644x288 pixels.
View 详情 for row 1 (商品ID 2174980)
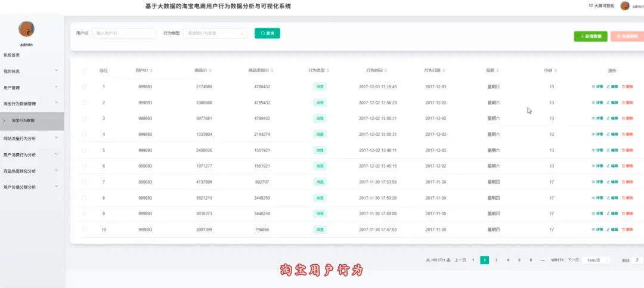point(597,86)
